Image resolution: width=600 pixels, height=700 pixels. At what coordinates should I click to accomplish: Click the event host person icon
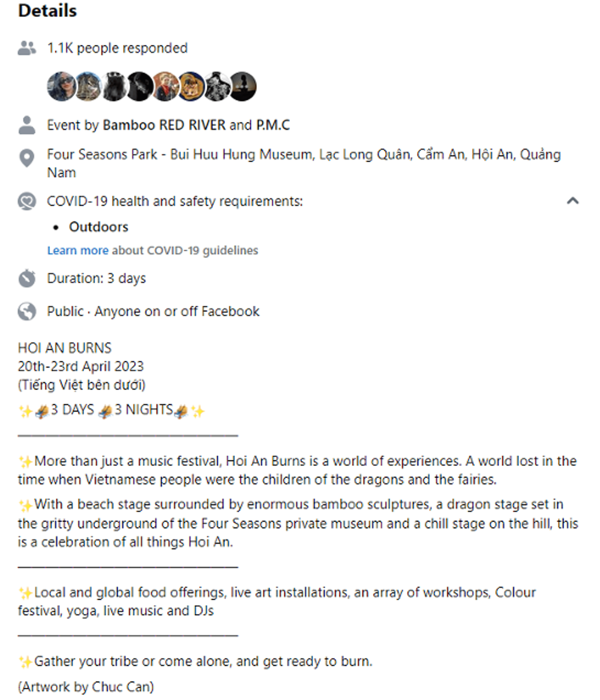[27, 125]
